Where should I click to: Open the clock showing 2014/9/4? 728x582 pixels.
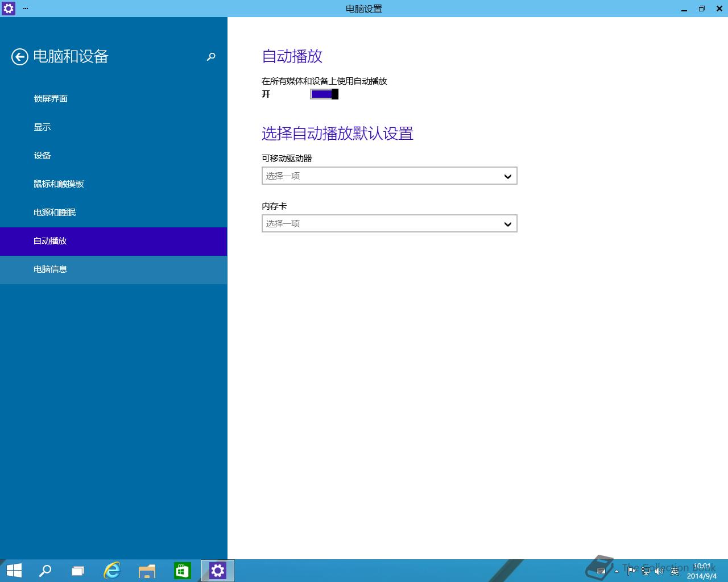point(702,571)
